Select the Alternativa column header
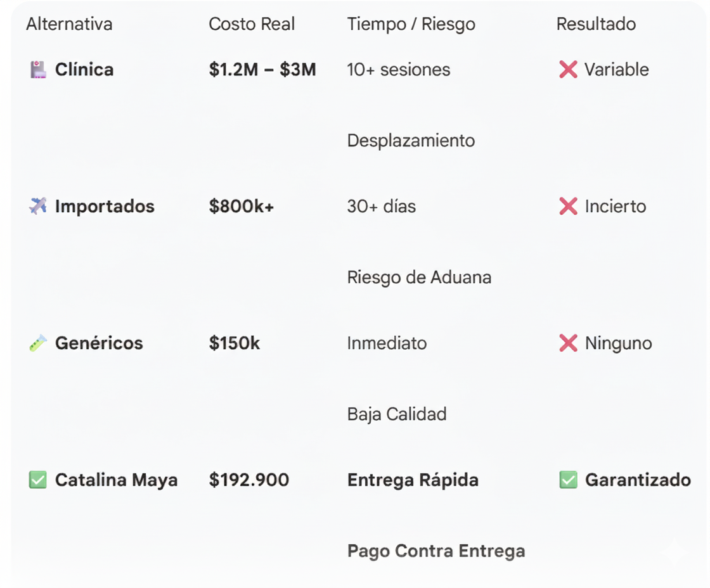710x588 pixels. [69, 24]
